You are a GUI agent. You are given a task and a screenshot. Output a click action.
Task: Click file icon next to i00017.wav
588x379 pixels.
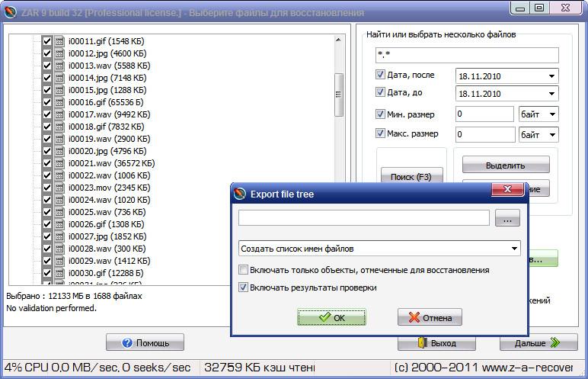click(59, 114)
